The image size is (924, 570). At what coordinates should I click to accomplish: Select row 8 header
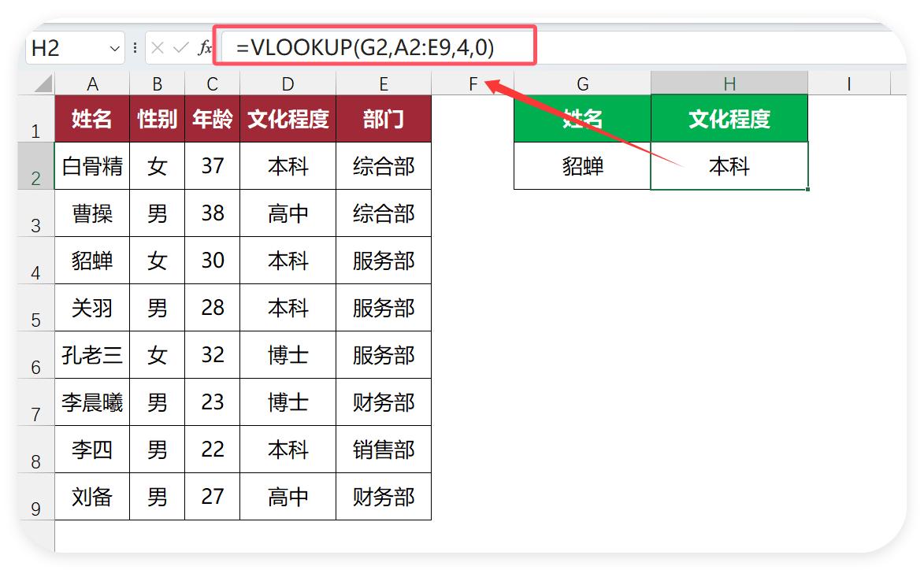36,449
